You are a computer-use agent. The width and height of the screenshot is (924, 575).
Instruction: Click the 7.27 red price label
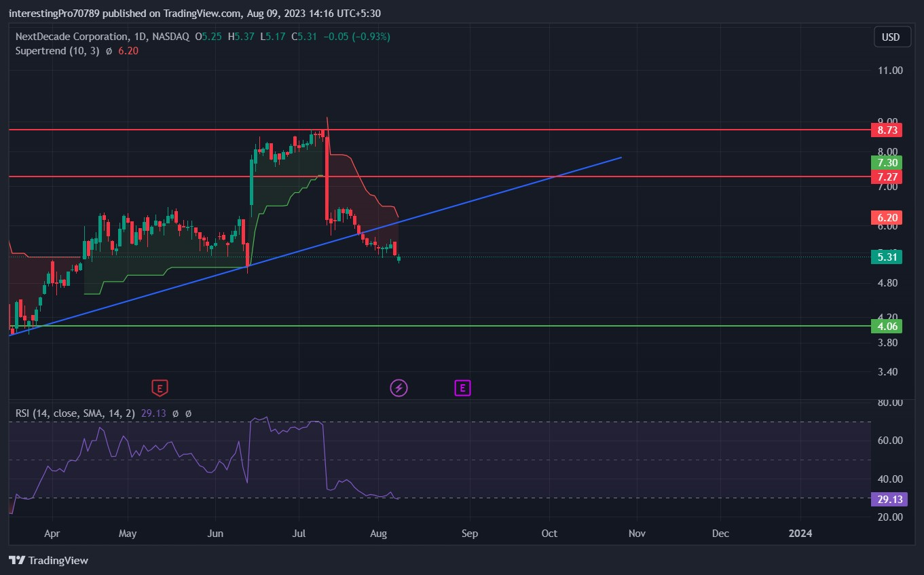point(888,177)
